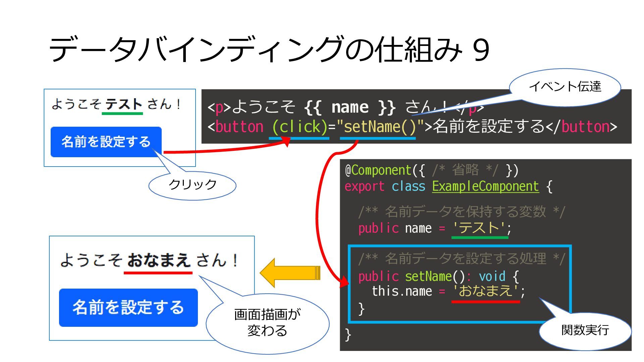Click the 'テスト' string in the code
Viewport: 644px width, 362px height.
coord(480,228)
